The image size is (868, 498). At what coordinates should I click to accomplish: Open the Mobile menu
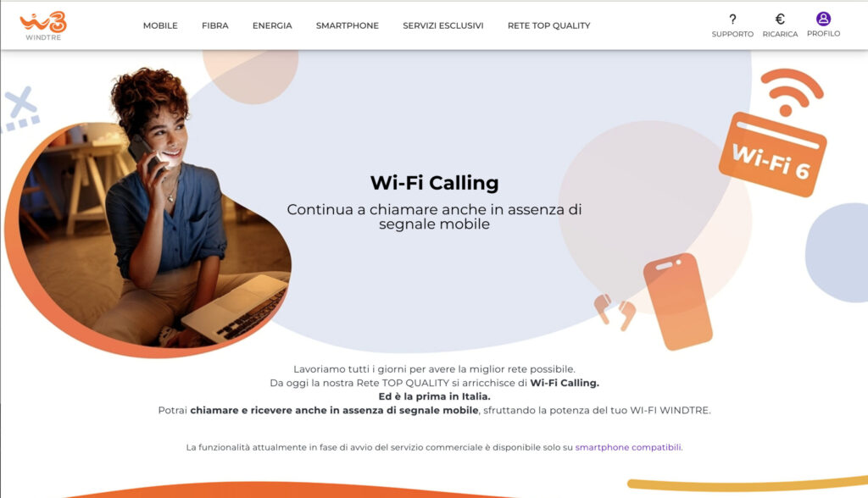point(160,25)
